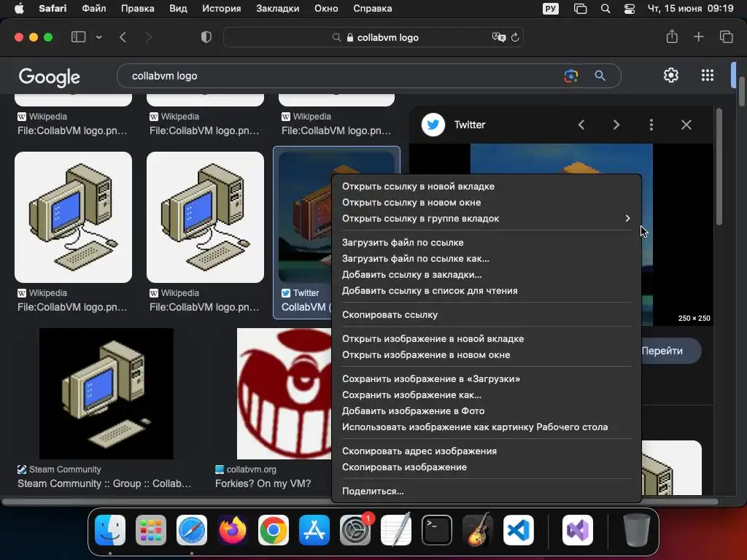Open the Закладки menu

[x=278, y=9]
